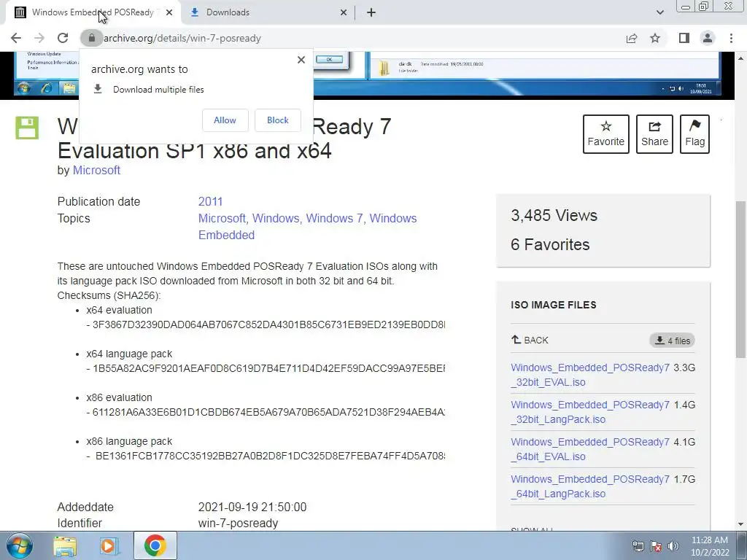Click the Addeddate value 2021-09-19 21:50:00
Image resolution: width=747 pixels, height=560 pixels.
pos(252,507)
